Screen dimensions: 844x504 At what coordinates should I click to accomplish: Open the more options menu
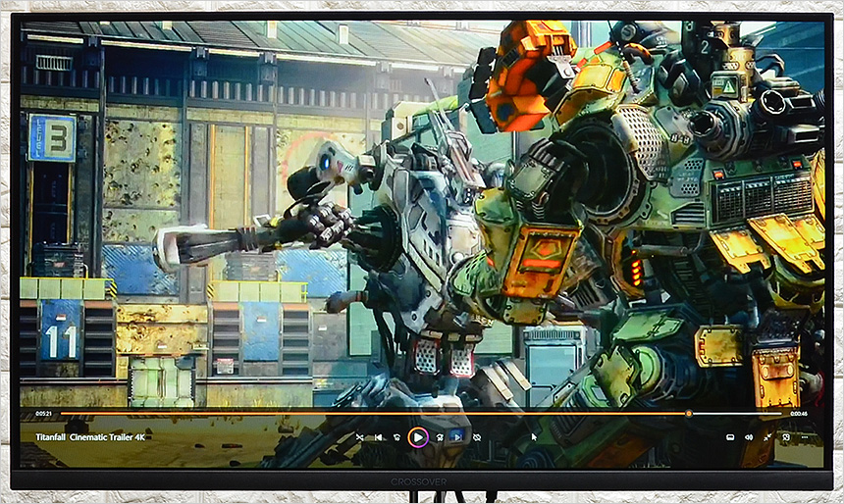click(805, 437)
